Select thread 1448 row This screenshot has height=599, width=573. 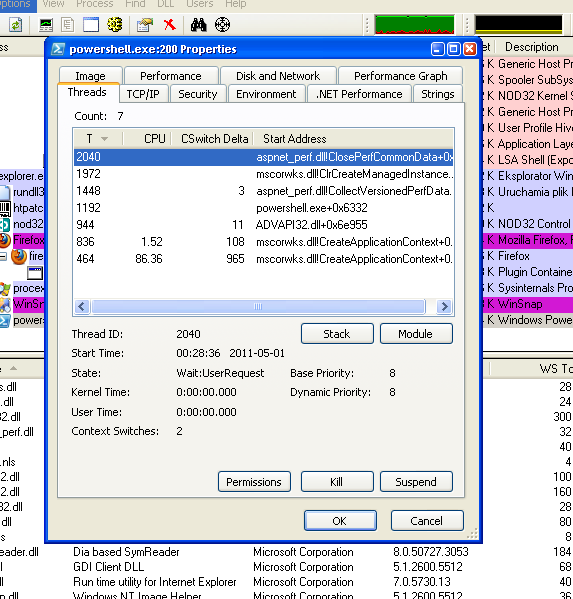click(x=264, y=191)
